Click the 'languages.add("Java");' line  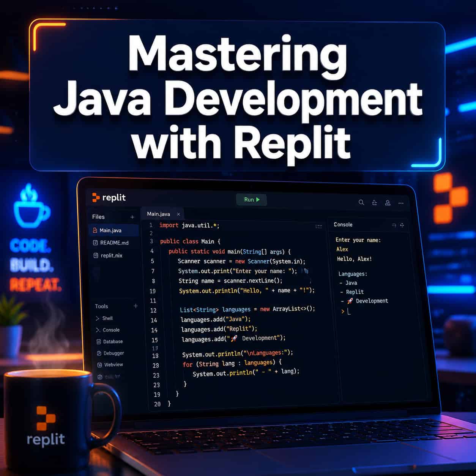pos(216,319)
